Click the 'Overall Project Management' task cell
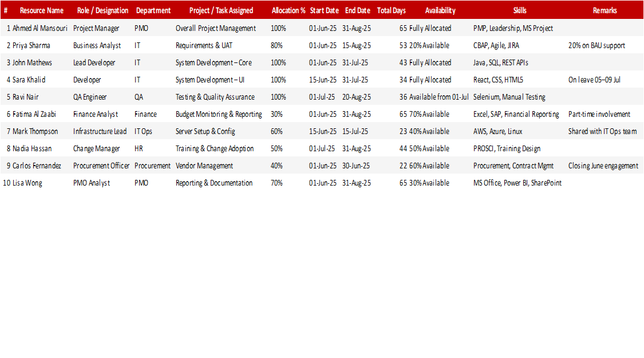 216,29
